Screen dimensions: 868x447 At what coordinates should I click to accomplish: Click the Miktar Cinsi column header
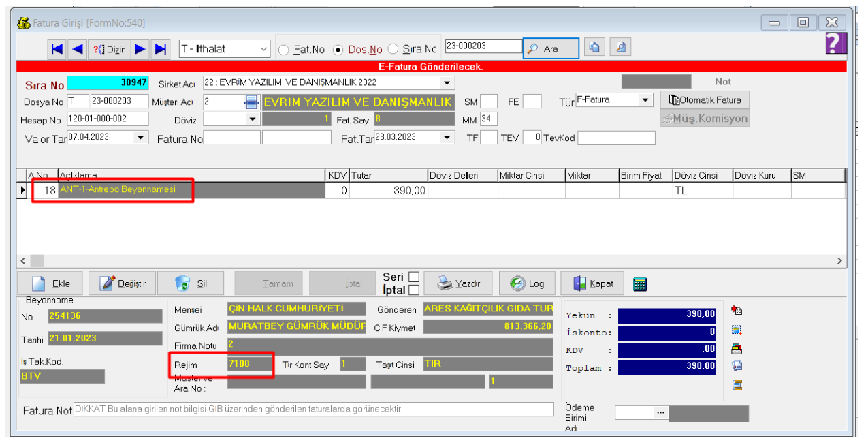(x=531, y=175)
